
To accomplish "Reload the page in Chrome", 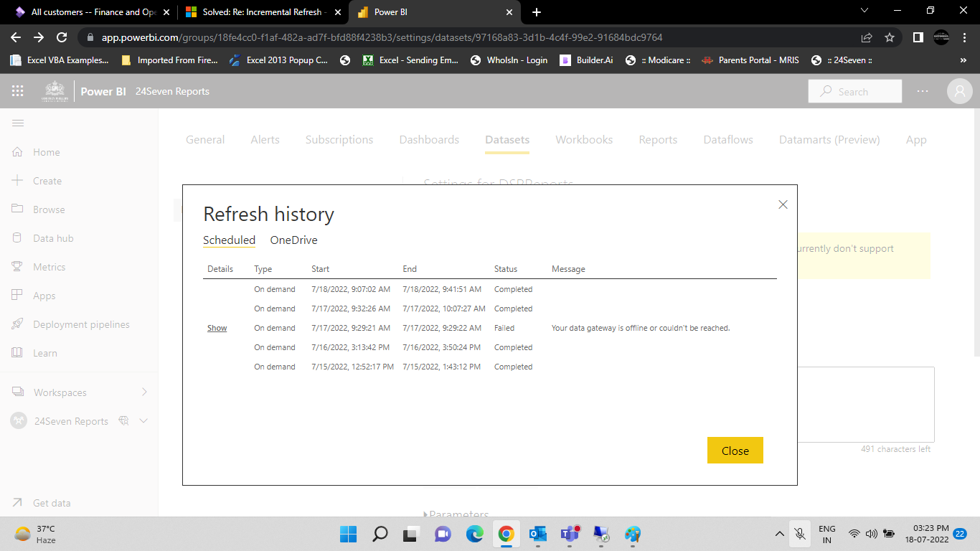I will (62, 37).
